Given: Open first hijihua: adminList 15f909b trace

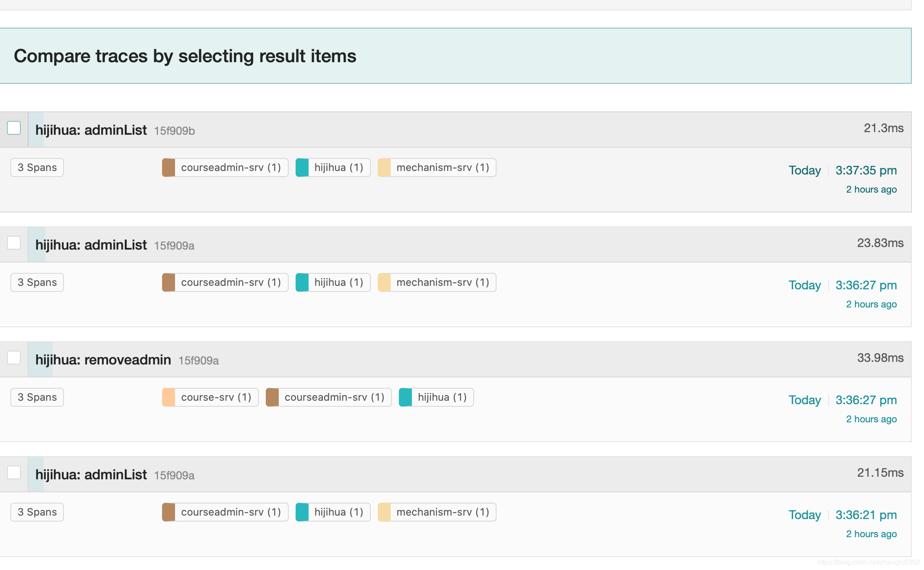Looking at the screenshot, I should pyautogui.click(x=91, y=130).
